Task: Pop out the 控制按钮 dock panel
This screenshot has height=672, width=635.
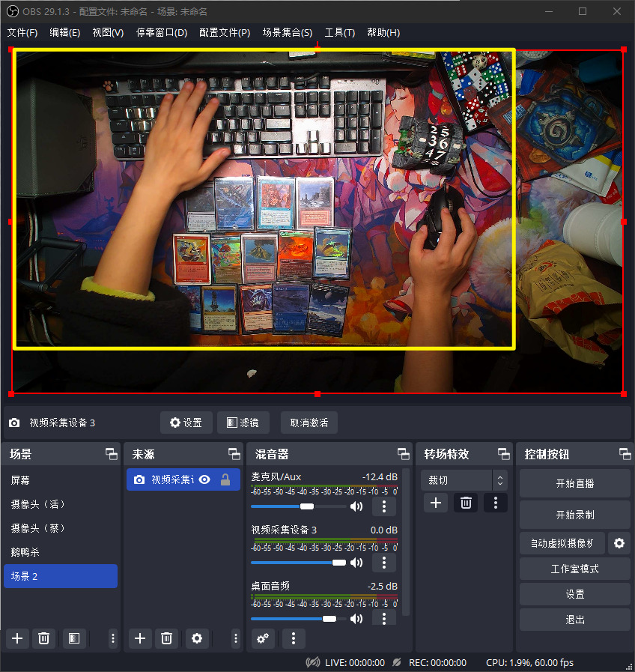Action: pyautogui.click(x=625, y=454)
